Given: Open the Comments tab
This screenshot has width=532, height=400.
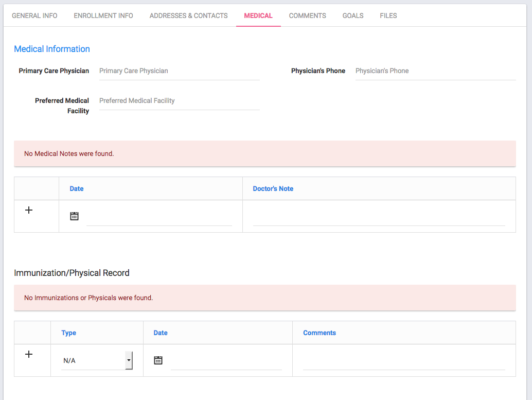Looking at the screenshot, I should coord(307,15).
